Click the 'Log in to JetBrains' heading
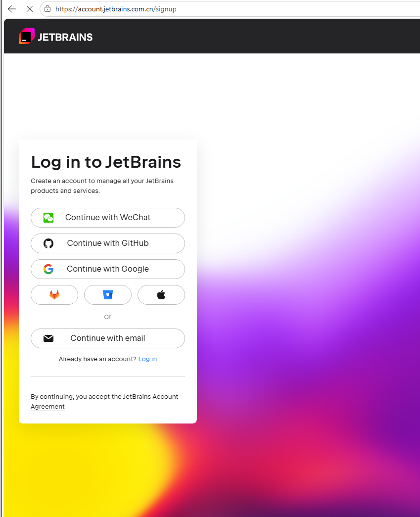The height and width of the screenshot is (517, 420). [106, 162]
